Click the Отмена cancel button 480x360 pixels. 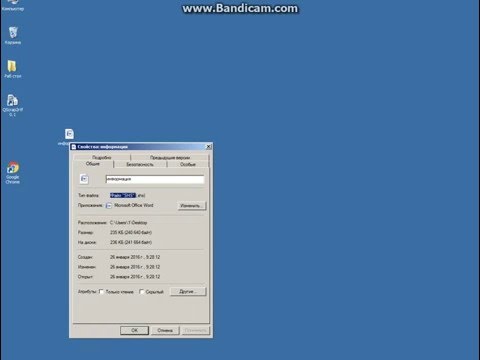coord(165,330)
